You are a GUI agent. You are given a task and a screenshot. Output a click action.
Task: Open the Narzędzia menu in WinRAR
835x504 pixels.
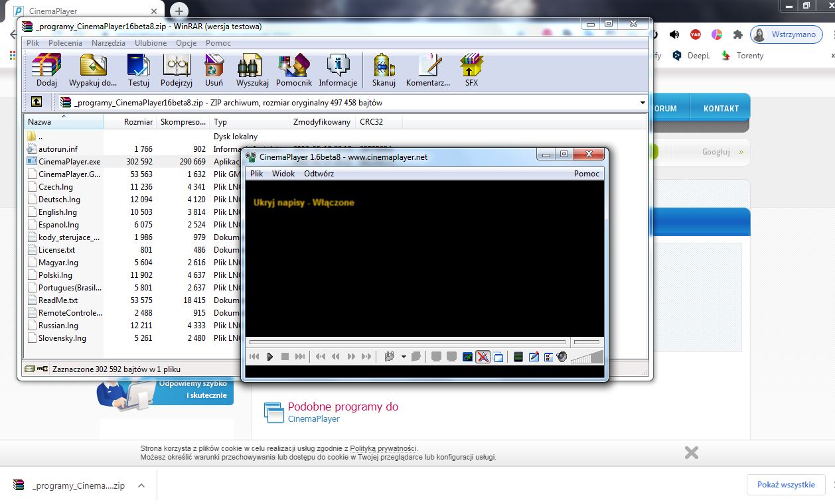(108, 43)
